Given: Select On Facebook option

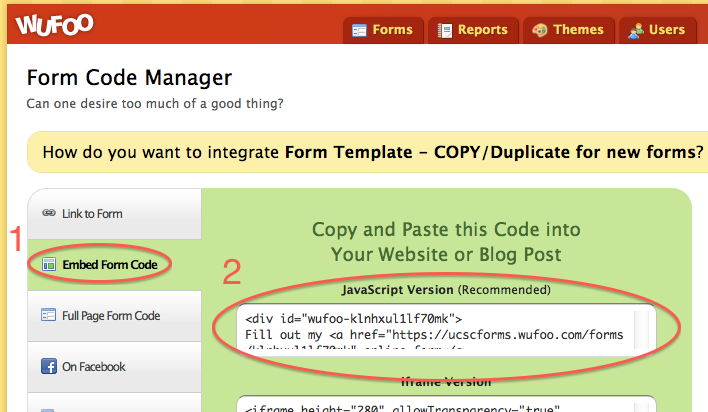Looking at the screenshot, I should [115, 366].
